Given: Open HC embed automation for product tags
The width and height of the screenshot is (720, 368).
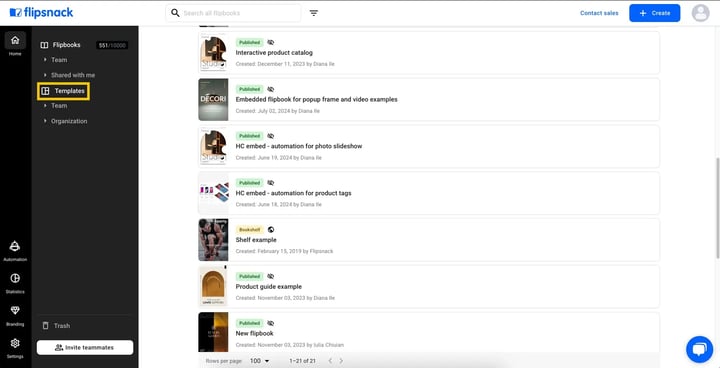Looking at the screenshot, I should point(293,193).
